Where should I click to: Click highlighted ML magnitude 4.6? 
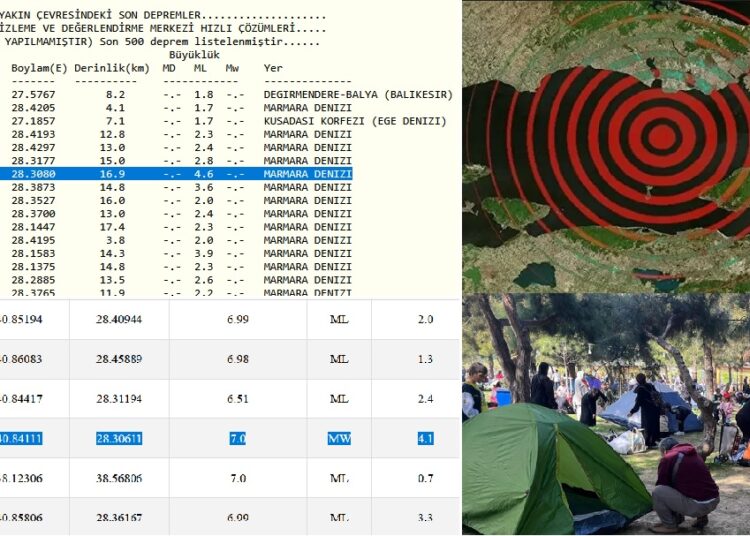point(203,174)
